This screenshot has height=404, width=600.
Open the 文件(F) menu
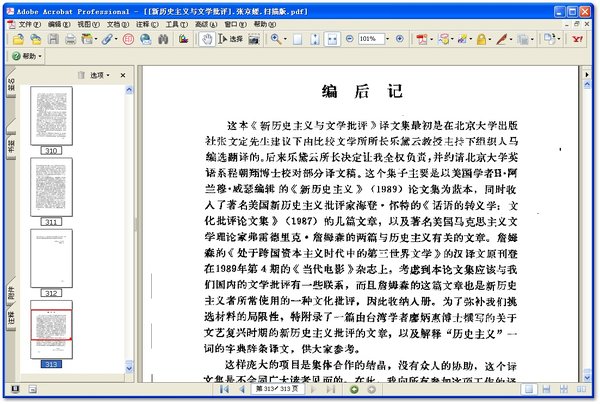pyautogui.click(x=29, y=23)
